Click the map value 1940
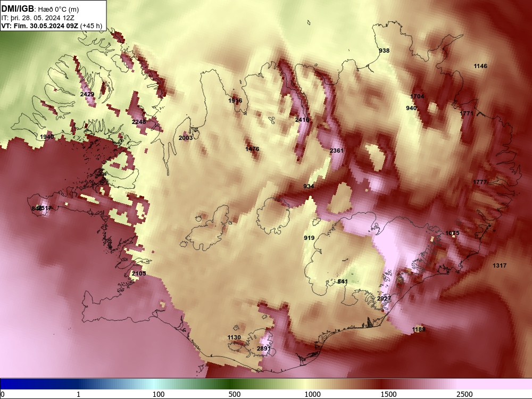 click(47, 137)
